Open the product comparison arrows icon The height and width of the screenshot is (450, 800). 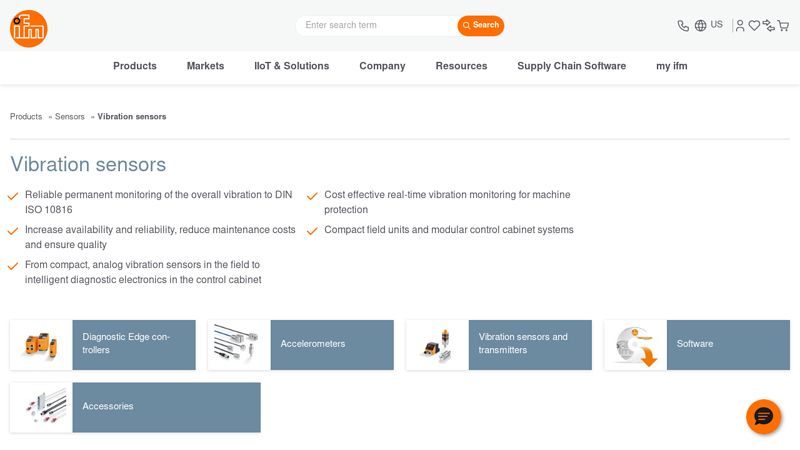[x=768, y=26]
